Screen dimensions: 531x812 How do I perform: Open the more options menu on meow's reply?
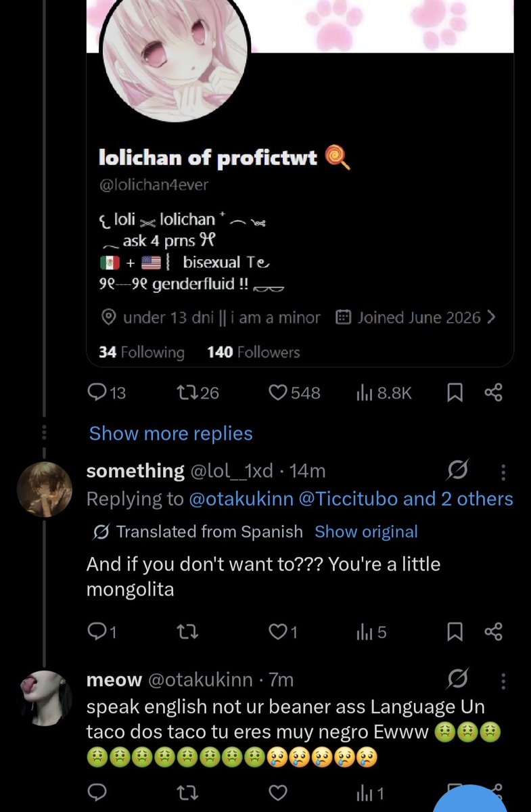[x=502, y=679]
